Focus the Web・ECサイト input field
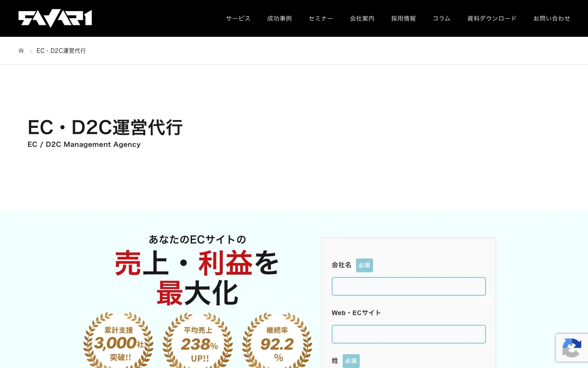 [x=409, y=334]
